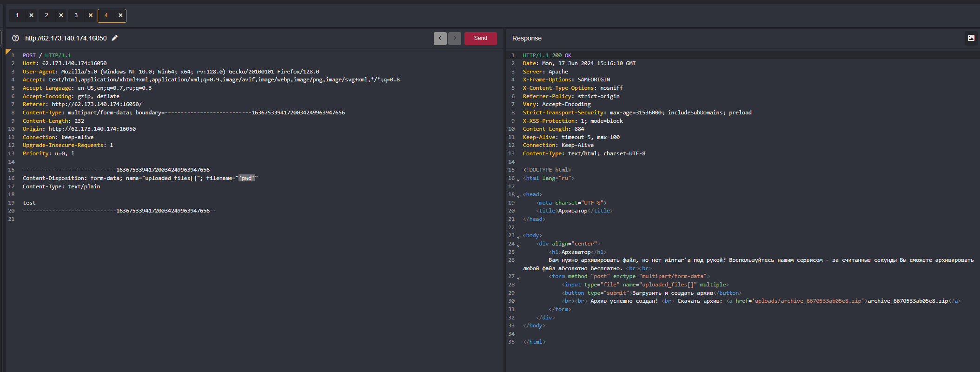Switch to request tab 1
980x372 pixels.
click(17, 15)
